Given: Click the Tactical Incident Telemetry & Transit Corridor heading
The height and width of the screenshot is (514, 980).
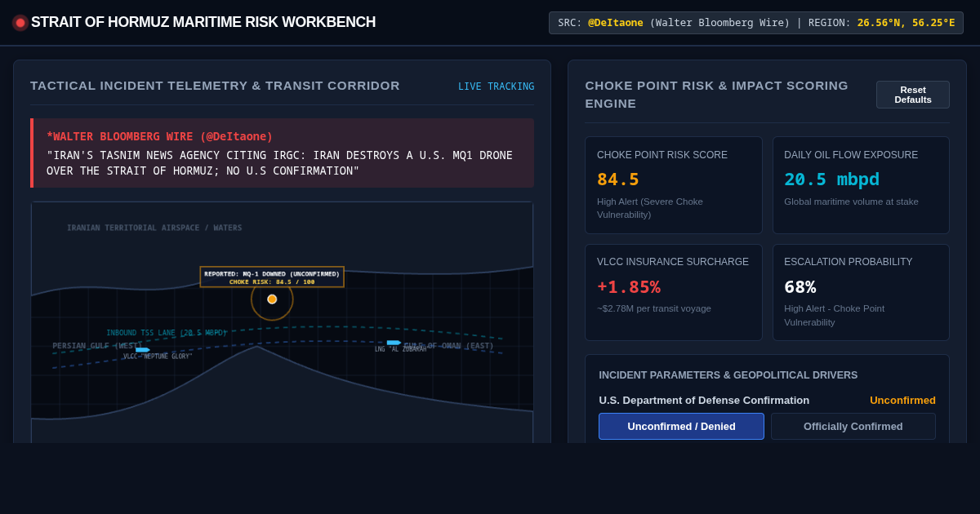Looking at the screenshot, I should 215,86.
